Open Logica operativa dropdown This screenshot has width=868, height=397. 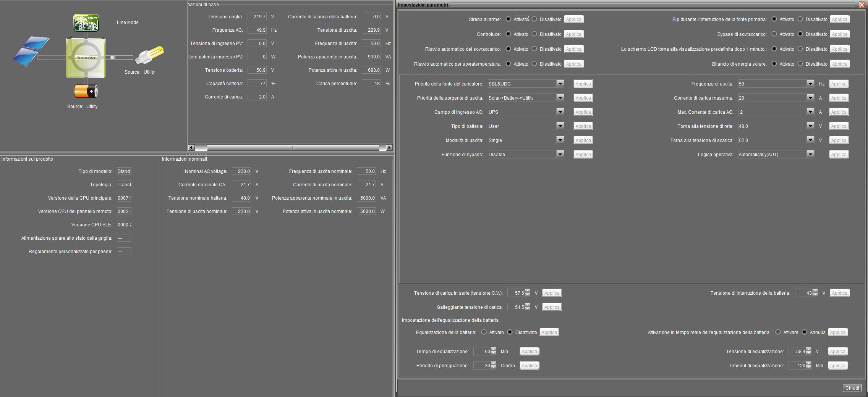810,154
